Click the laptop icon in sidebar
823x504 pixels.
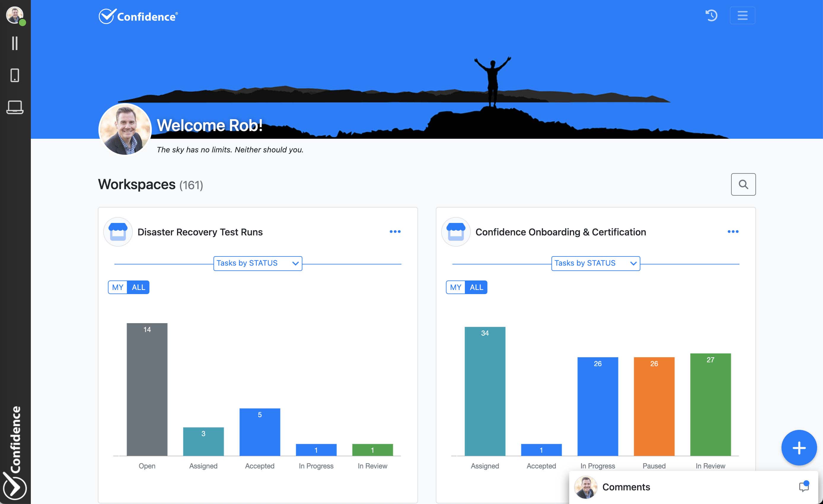[15, 107]
